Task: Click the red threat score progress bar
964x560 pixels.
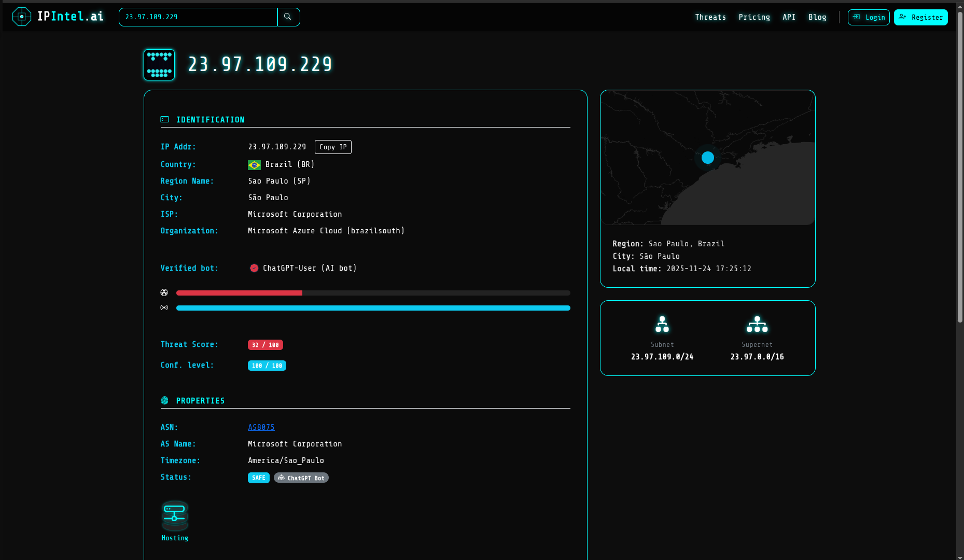Action: tap(239, 292)
